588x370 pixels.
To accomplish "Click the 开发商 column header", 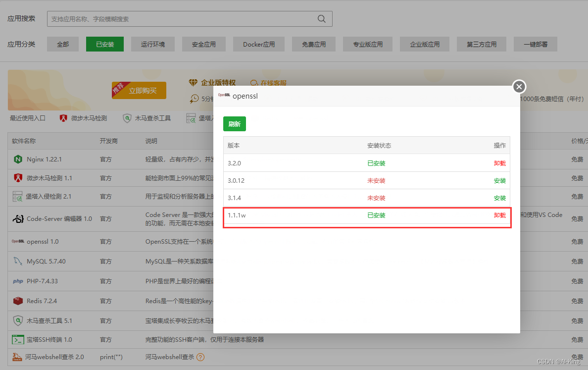I will tap(109, 141).
